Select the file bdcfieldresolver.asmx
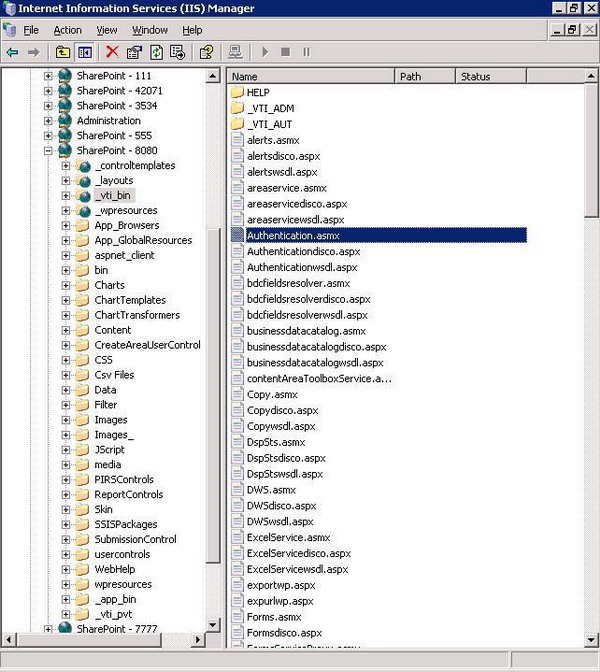 click(299, 283)
